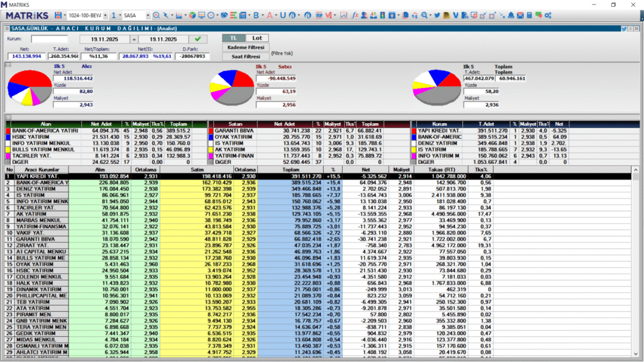Image resolution: width=644 pixels, height=362 pixels.
Task: Switch display to TL mode
Action: tap(233, 38)
